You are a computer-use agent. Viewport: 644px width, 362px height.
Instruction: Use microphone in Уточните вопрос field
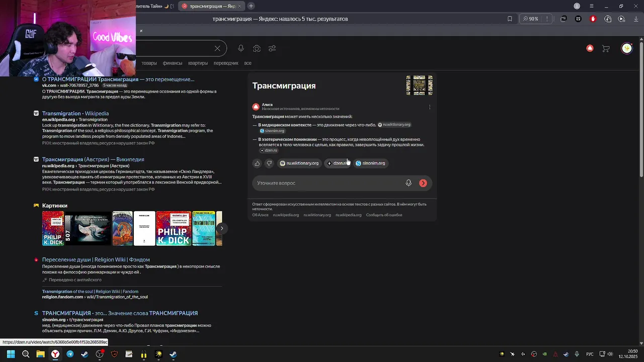click(x=409, y=183)
